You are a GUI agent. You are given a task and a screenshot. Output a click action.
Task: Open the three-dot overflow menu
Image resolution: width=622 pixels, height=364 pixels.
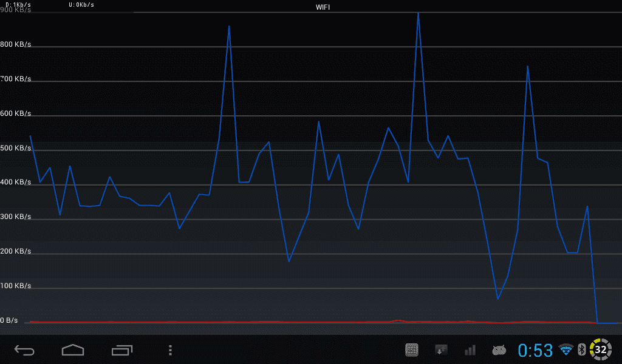pos(170,350)
